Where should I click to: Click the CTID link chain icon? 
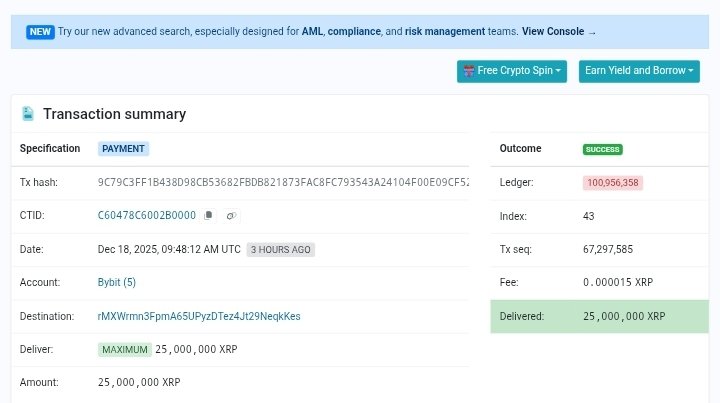[231, 216]
